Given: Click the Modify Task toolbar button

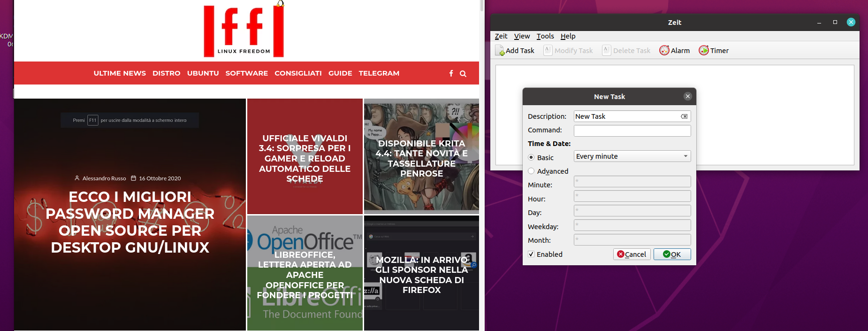Looking at the screenshot, I should point(568,51).
